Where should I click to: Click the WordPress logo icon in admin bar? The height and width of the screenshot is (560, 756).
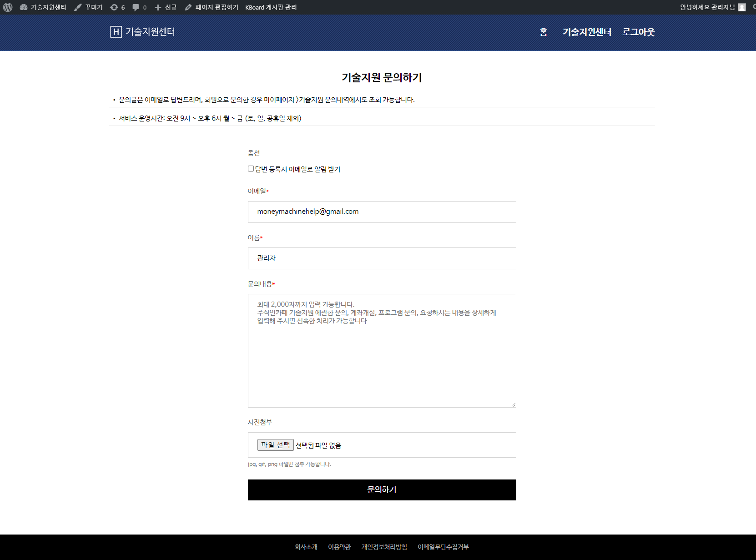click(8, 7)
